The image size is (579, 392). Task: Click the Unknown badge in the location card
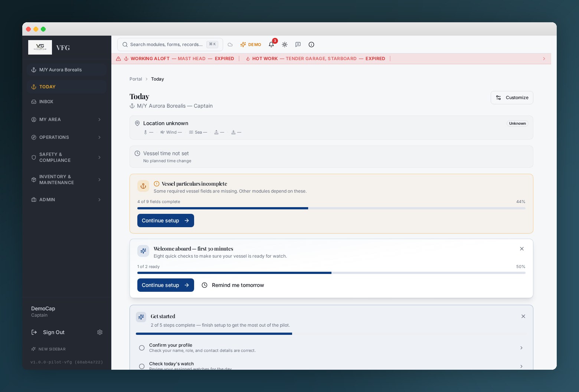coord(517,123)
